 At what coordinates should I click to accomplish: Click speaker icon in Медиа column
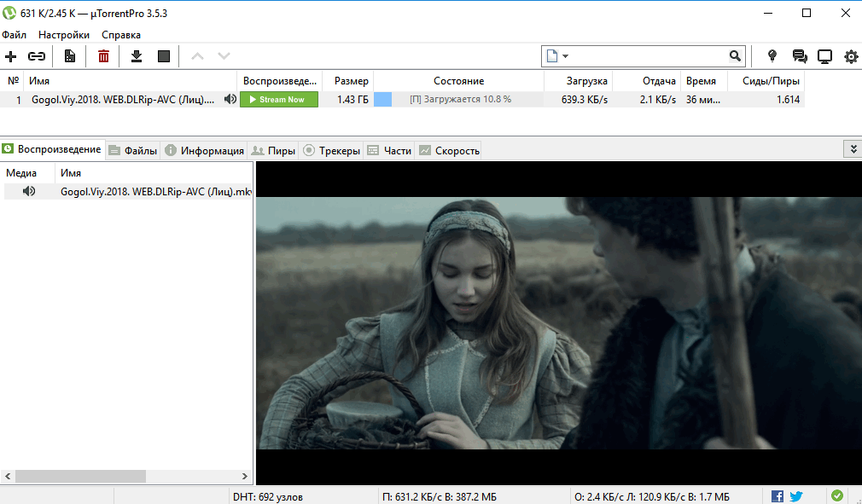pos(28,191)
